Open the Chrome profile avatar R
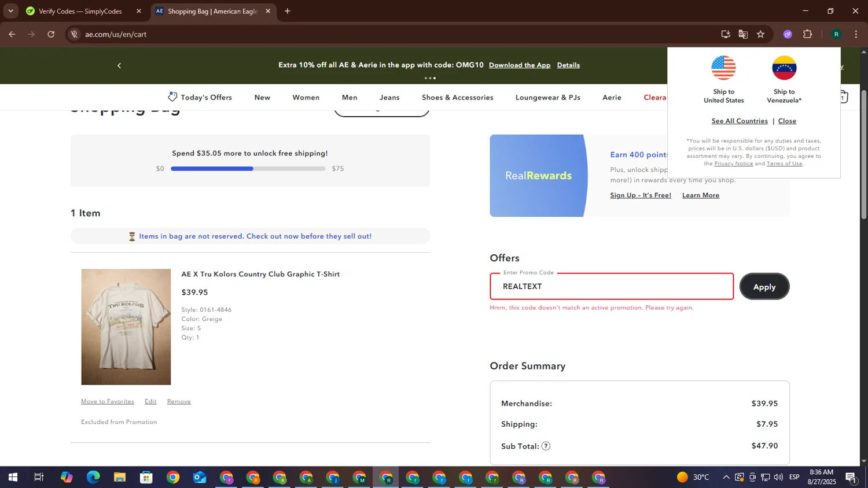This screenshot has width=868, height=488. [x=836, y=34]
